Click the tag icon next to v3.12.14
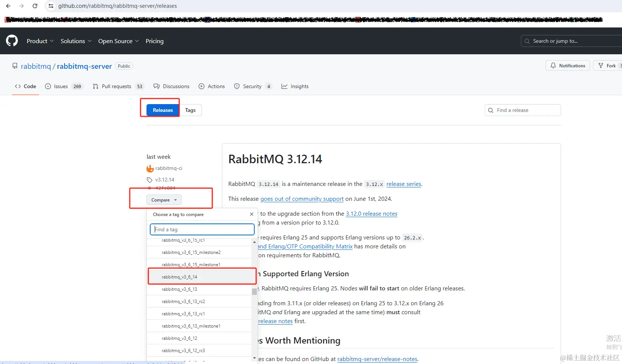This screenshot has width=622, height=364. coord(149,180)
